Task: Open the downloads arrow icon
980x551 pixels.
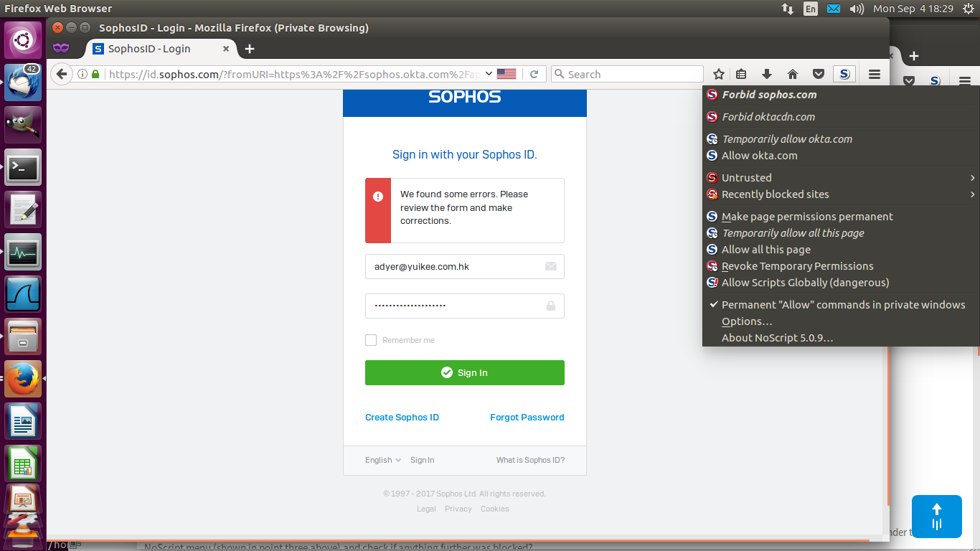Action: (x=767, y=74)
